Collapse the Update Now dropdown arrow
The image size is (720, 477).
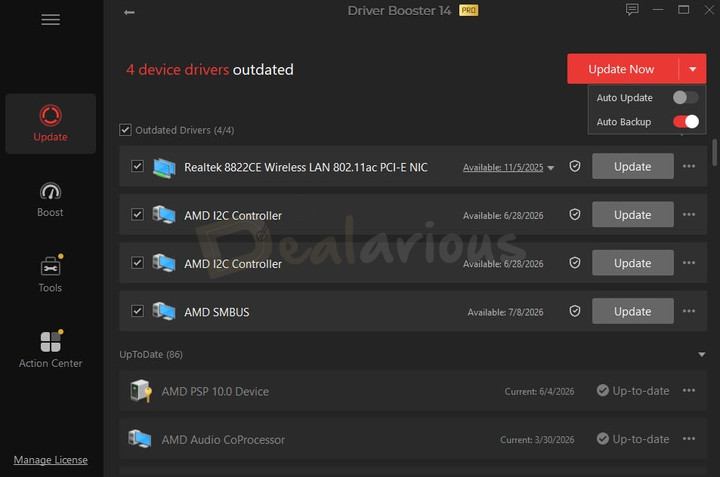click(x=692, y=69)
